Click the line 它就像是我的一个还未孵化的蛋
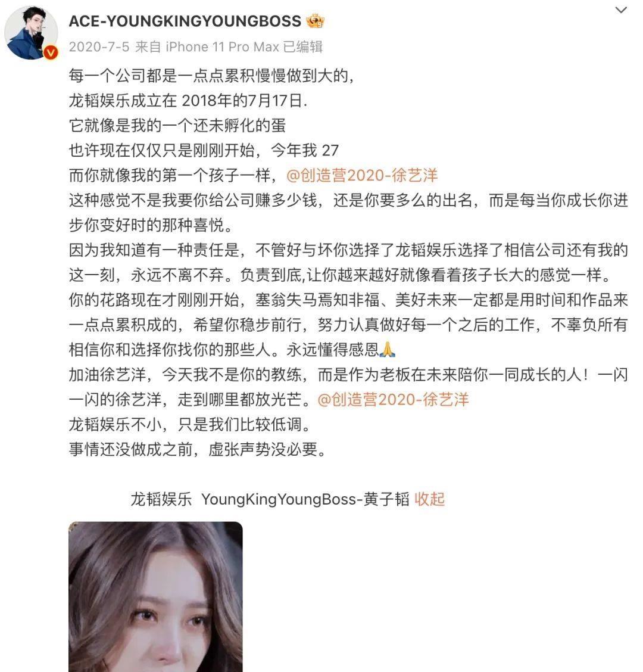Viewport: 643px width, 672px height. [x=177, y=126]
